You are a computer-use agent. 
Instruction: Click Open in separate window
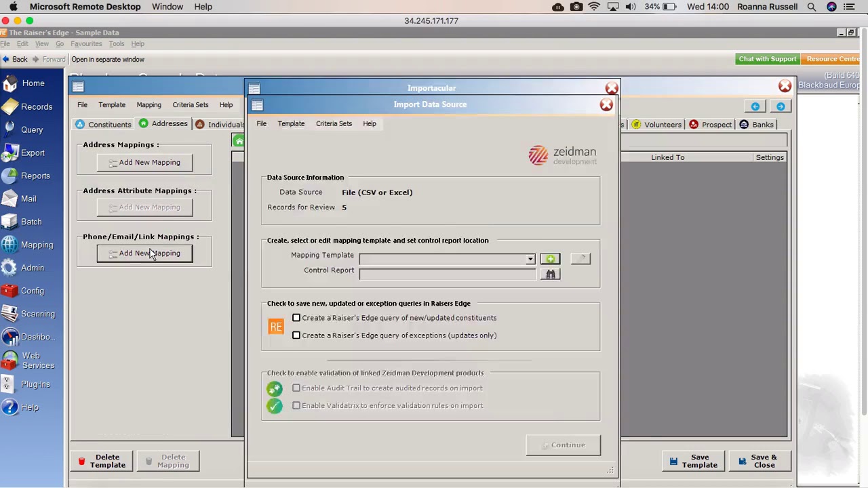pyautogui.click(x=108, y=59)
